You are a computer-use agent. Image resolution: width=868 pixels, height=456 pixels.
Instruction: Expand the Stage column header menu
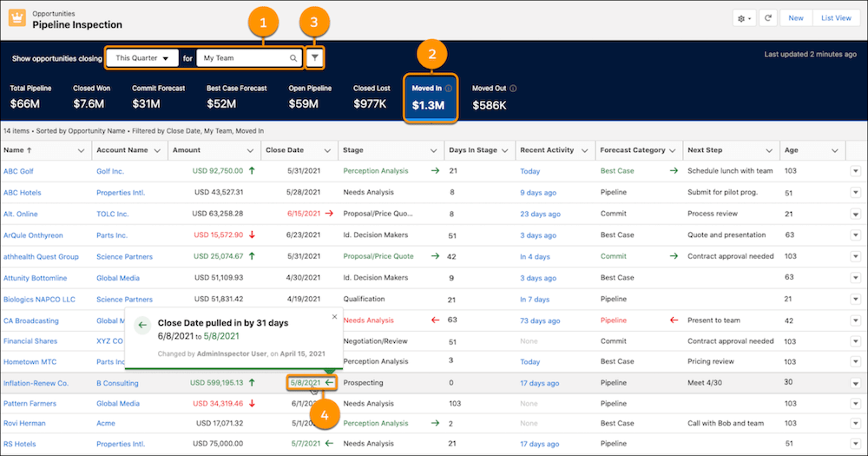434,150
